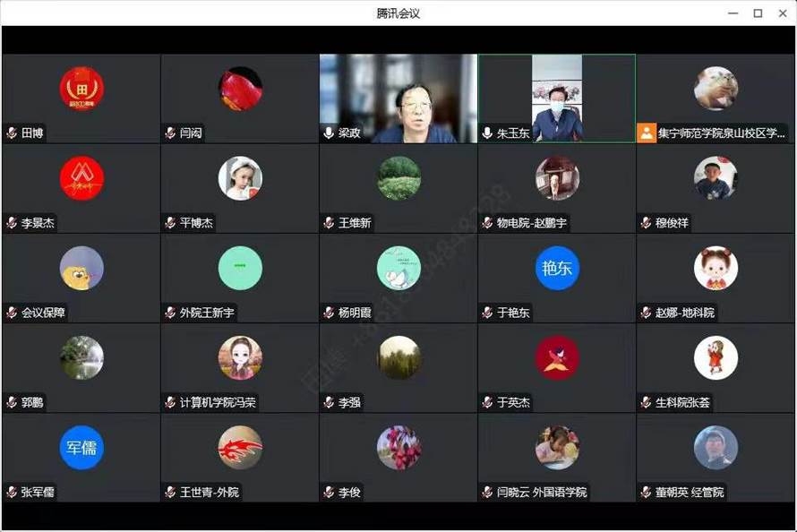The height and width of the screenshot is (532, 797).
Task: Click the muted mic icon beside 董朝英 经管院
Action: click(x=646, y=492)
